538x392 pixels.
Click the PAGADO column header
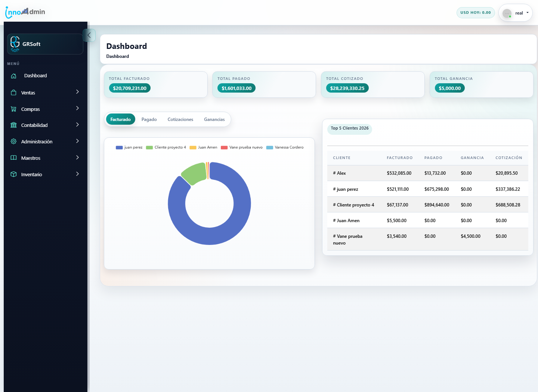433,158
